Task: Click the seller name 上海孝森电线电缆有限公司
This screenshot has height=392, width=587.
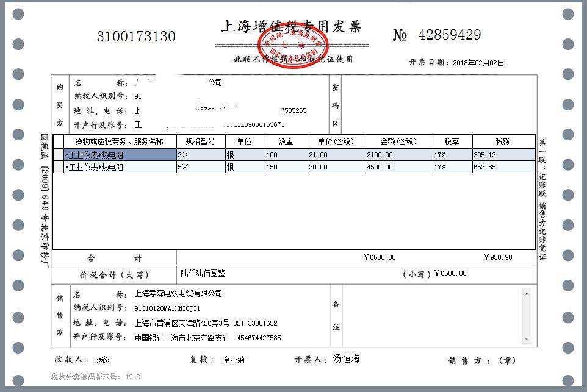Action: [179, 293]
